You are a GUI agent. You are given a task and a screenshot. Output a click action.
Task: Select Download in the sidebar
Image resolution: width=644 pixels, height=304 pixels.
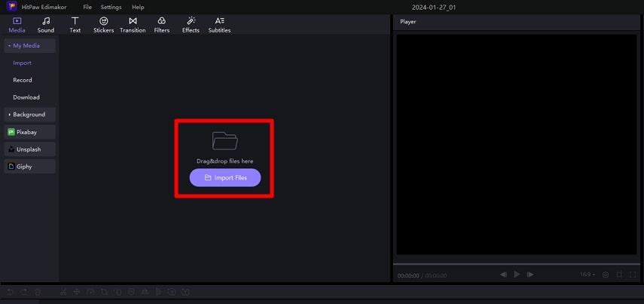[x=26, y=97]
